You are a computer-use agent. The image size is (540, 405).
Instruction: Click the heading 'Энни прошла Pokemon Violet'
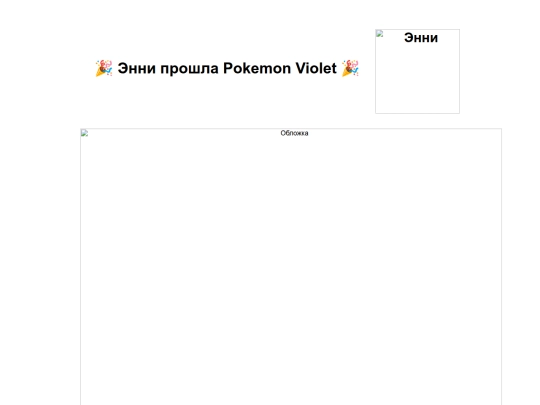pyautogui.click(x=227, y=68)
